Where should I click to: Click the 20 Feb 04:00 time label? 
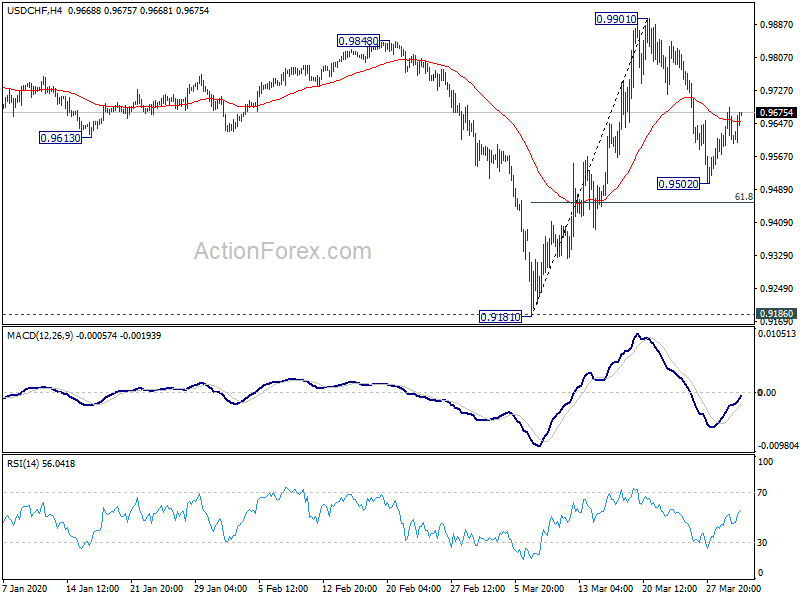(414, 588)
